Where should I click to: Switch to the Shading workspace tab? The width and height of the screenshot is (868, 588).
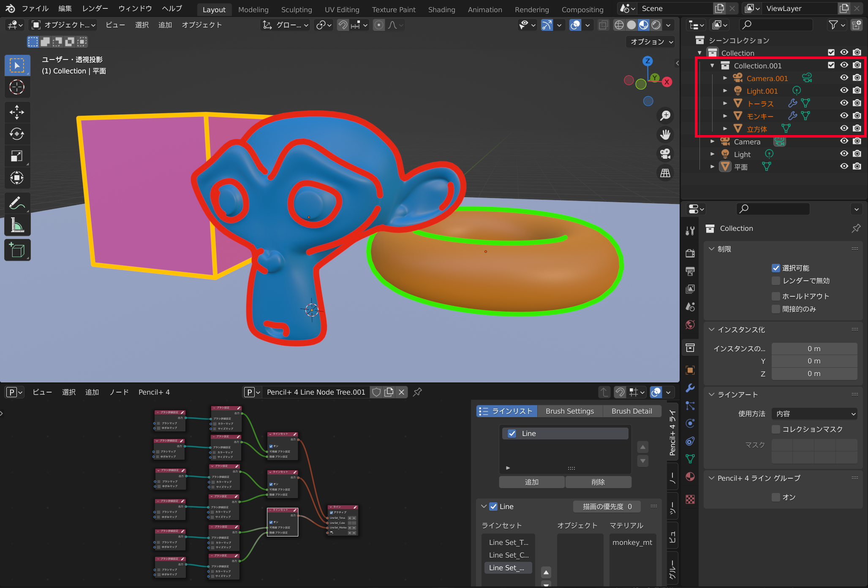441,9
